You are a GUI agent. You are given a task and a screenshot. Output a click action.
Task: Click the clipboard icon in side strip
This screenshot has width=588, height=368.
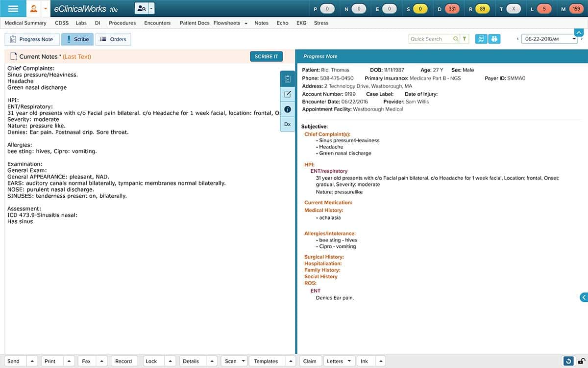pos(288,79)
